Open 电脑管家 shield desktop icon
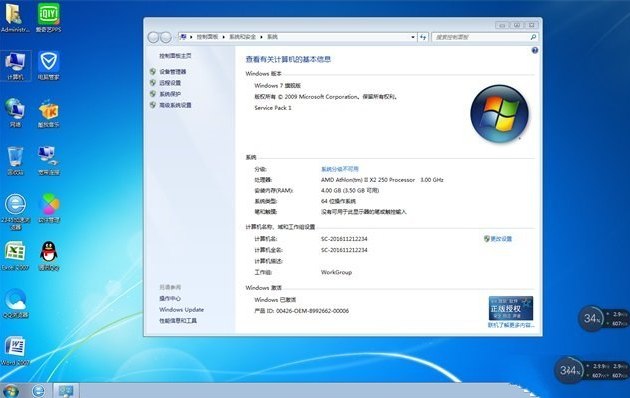 point(49,65)
